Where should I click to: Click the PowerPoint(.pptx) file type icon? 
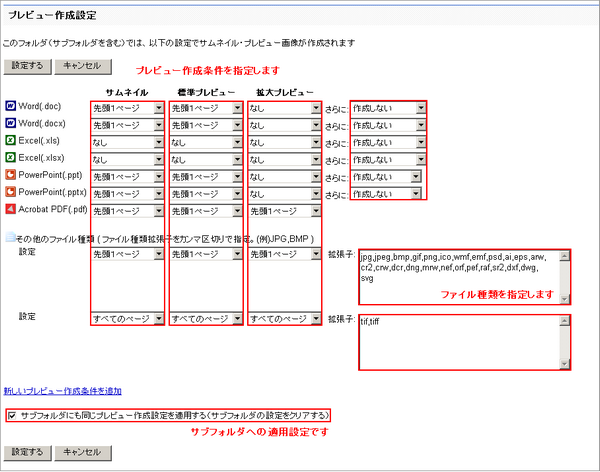10,191
